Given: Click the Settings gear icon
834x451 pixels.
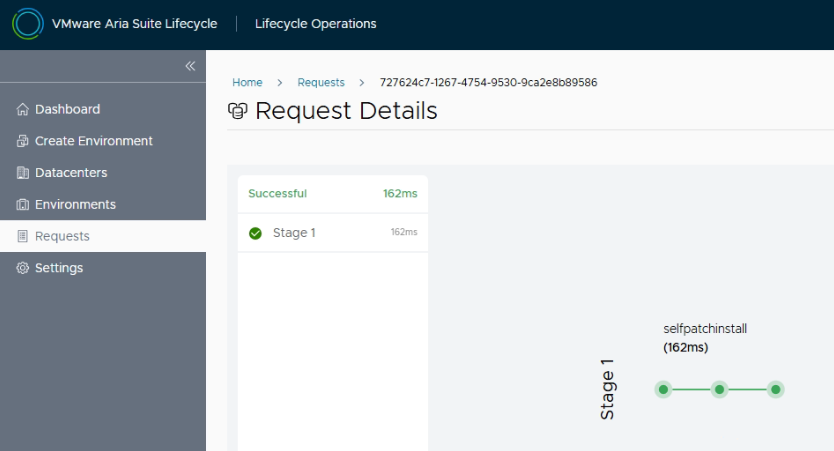Looking at the screenshot, I should pyautogui.click(x=20, y=268).
